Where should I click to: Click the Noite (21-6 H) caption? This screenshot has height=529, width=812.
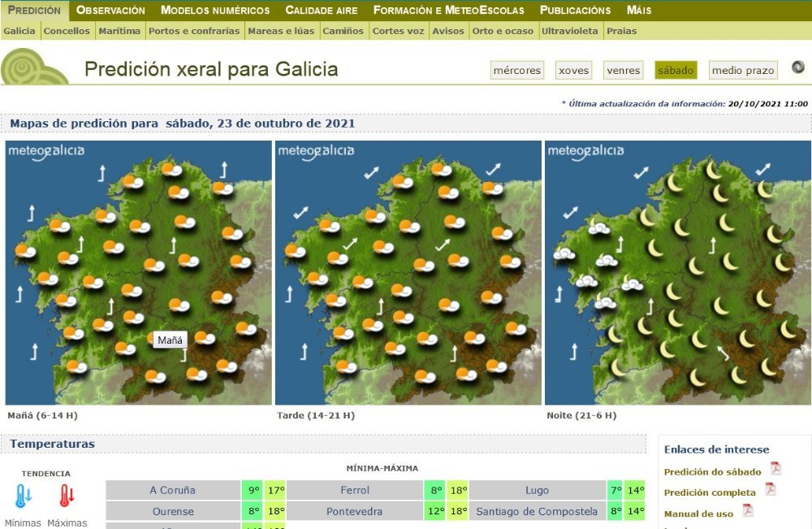(581, 415)
